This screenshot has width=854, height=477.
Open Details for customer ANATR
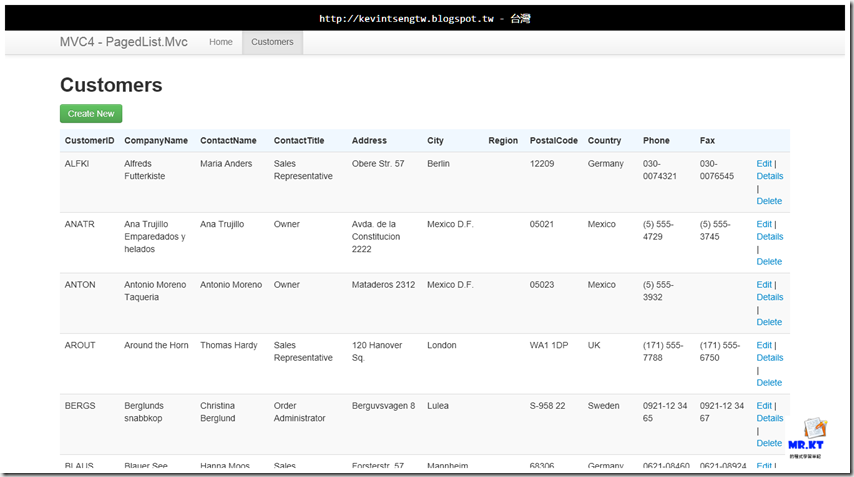click(770, 236)
